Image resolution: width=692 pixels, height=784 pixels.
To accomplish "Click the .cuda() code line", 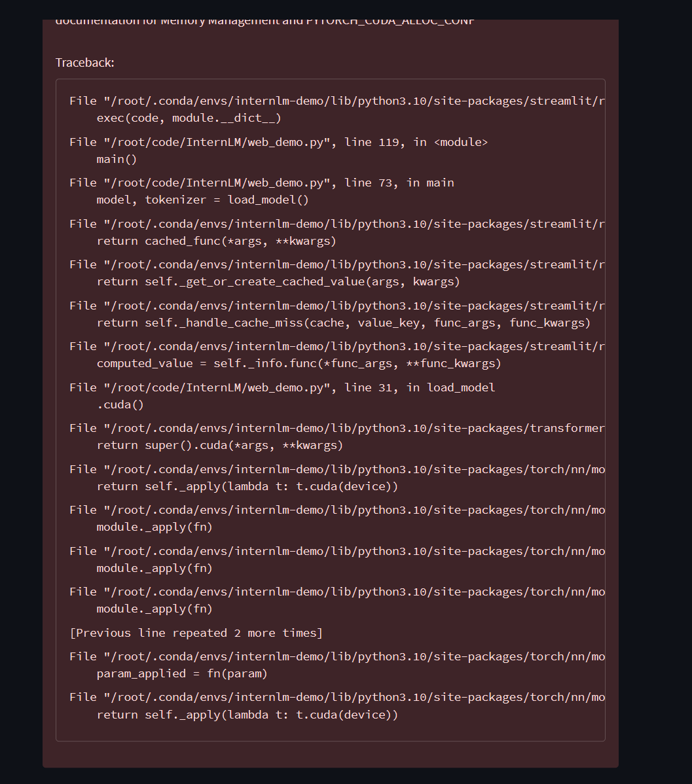I will (x=120, y=404).
